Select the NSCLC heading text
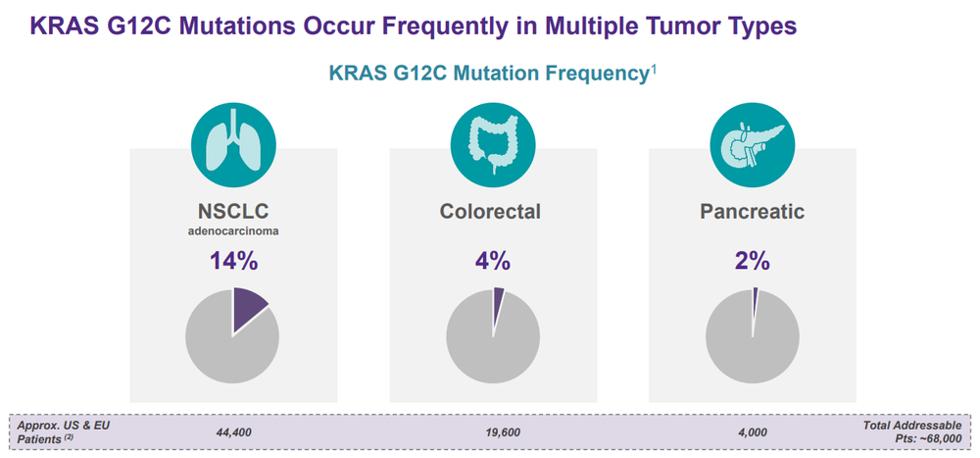The width and height of the screenshot is (980, 458). 233,212
